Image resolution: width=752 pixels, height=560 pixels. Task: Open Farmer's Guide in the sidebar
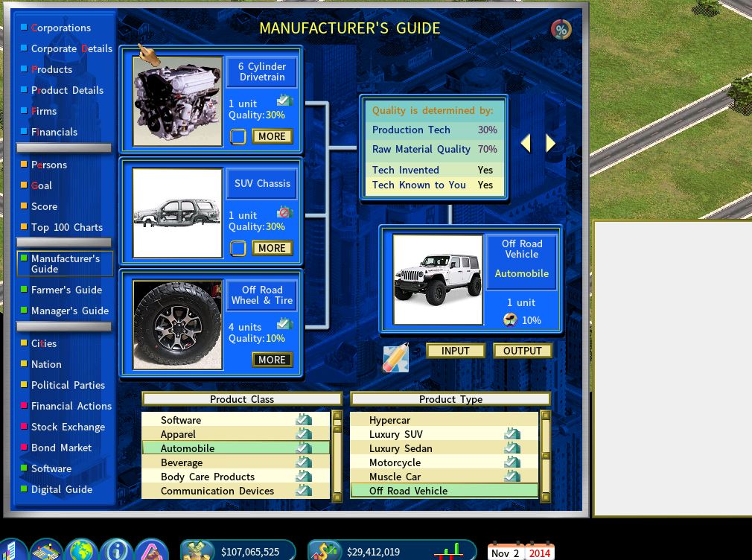66,290
